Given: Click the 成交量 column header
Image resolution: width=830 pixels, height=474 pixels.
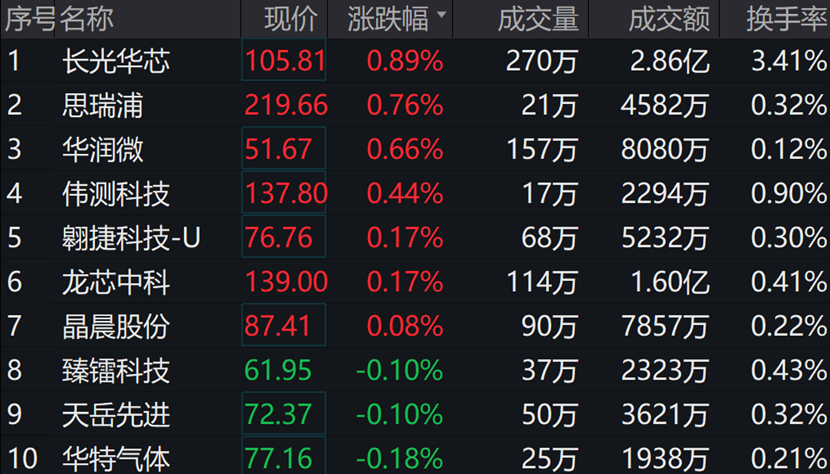Looking at the screenshot, I should [538, 19].
